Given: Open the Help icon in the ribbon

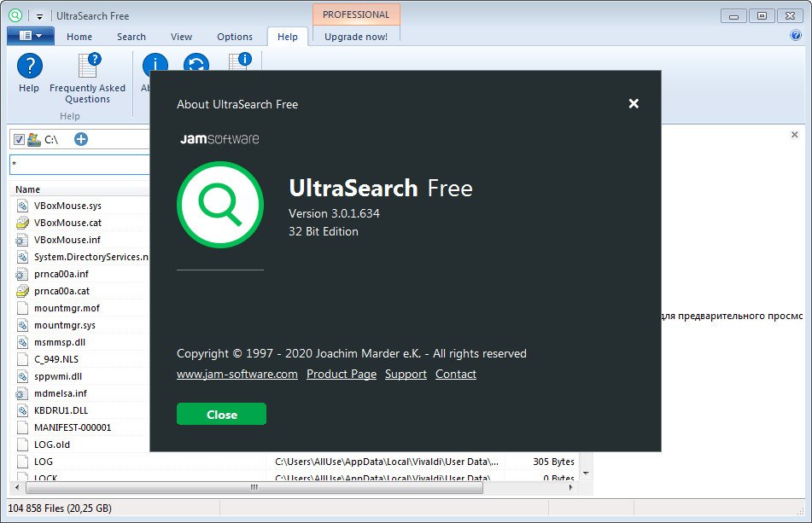Looking at the screenshot, I should pos(30,73).
